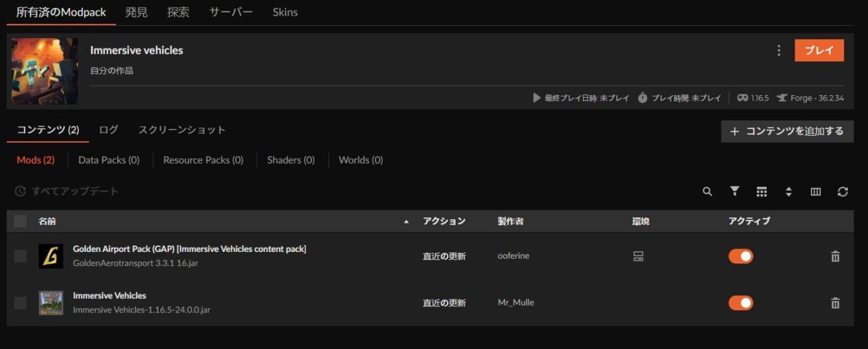The height and width of the screenshot is (349, 868).
Task: Open the 所有済のModpack tab
Action: 61,12
